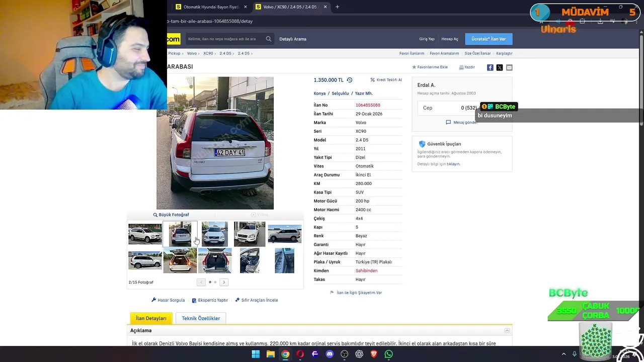Switch to the Otomatik Hyundai Bayon browser tab
The height and width of the screenshot is (362, 644).
pos(211,7)
